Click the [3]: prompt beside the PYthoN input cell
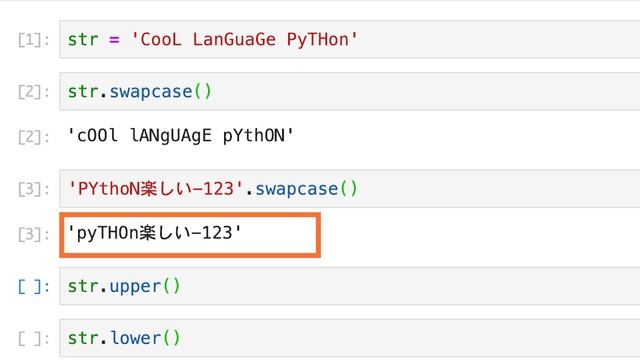Viewport: 640px width, 360px height. [33, 189]
